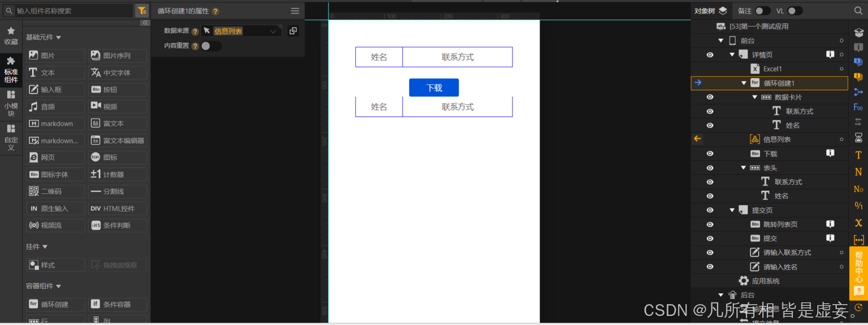Toggle visibility of 表头 node
The image size is (868, 325).
click(x=710, y=167)
